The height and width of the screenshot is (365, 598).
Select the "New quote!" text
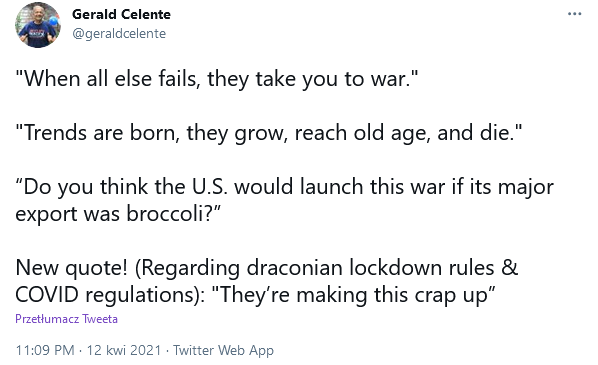(72, 268)
